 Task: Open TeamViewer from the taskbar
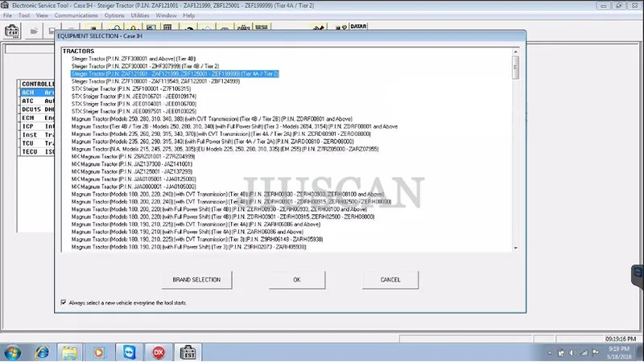[x=129, y=352]
